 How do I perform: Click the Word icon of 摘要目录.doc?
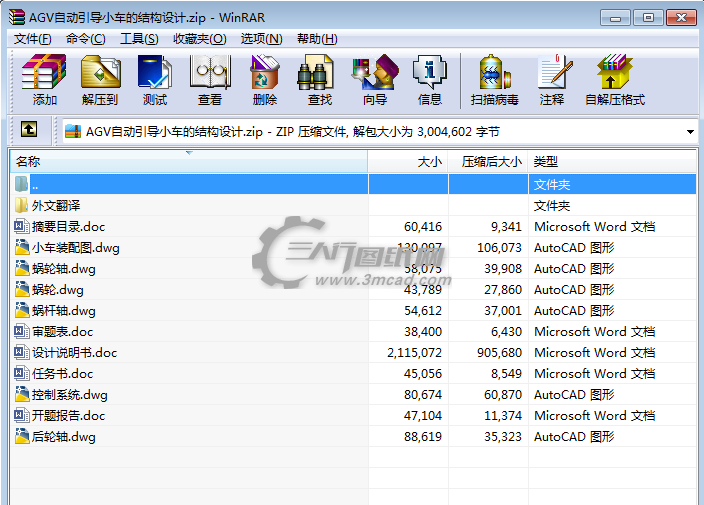coord(22,226)
